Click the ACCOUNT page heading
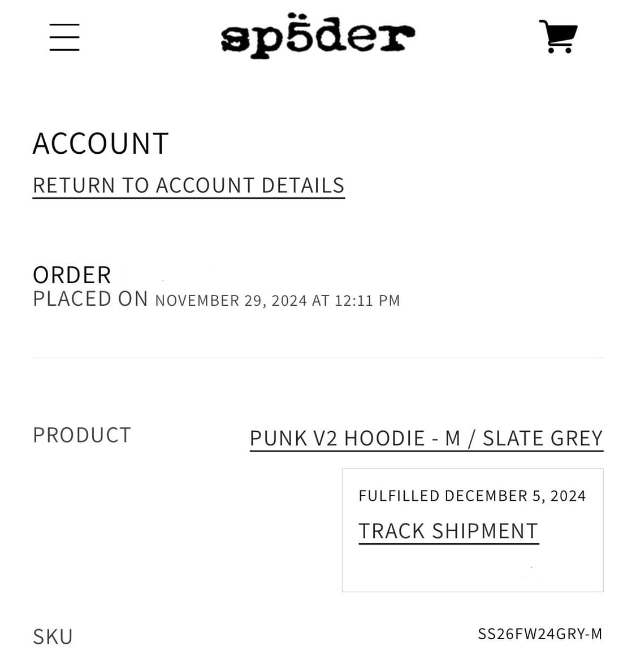Image resolution: width=636 pixels, height=672 pixels. 101,144
